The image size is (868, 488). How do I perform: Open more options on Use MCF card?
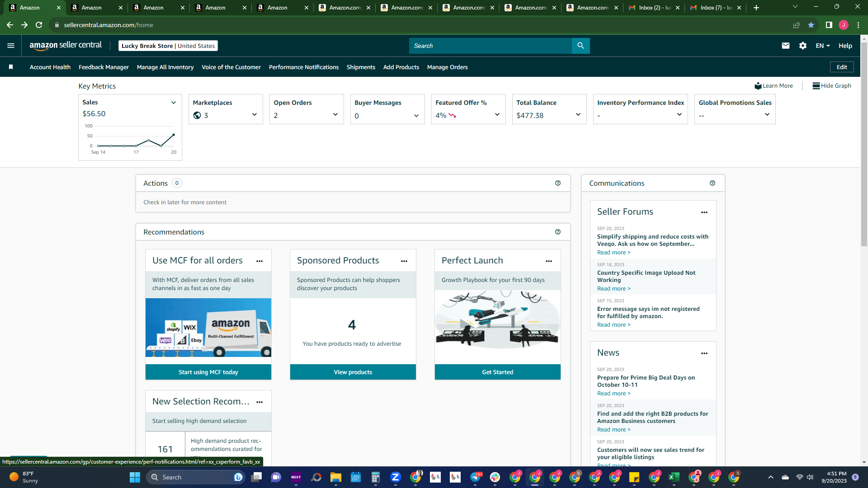point(259,261)
